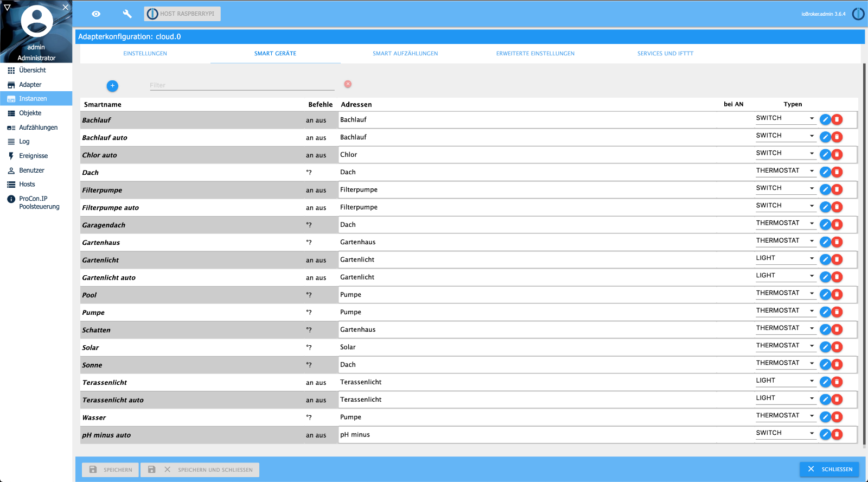Clear the filter with red X icon

348,84
